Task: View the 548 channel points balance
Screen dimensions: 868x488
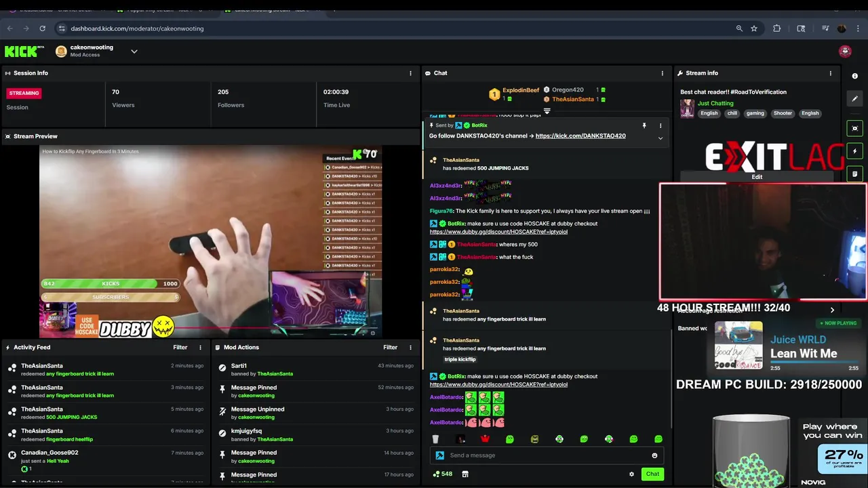Action: pos(443,474)
